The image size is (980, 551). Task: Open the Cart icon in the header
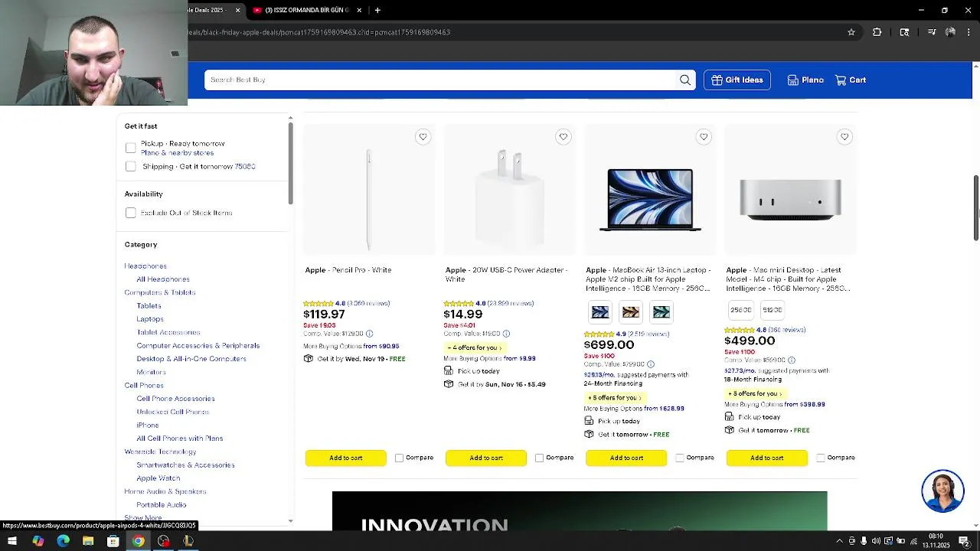pos(851,80)
